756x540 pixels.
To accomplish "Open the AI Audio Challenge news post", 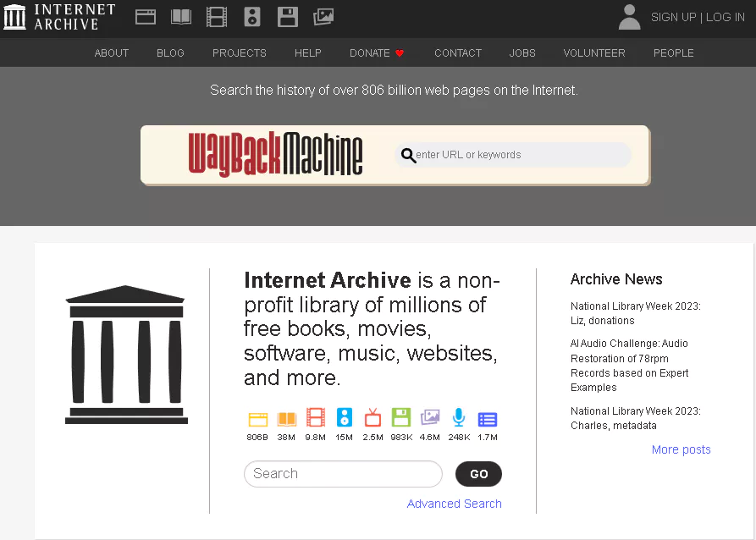I will pyautogui.click(x=629, y=366).
